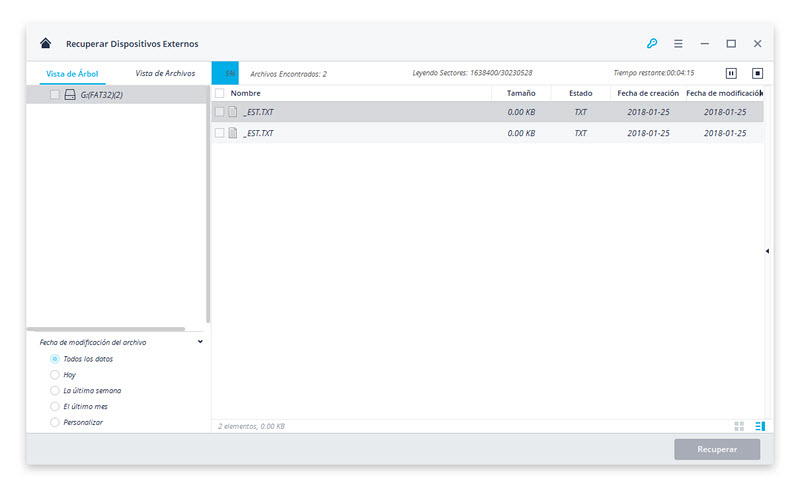Switch to detail list view

(760, 426)
